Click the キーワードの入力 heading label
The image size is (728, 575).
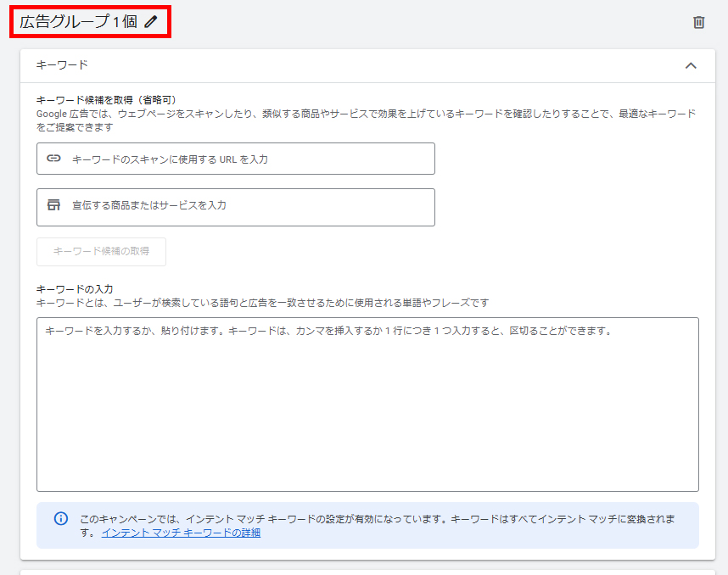(x=75, y=289)
